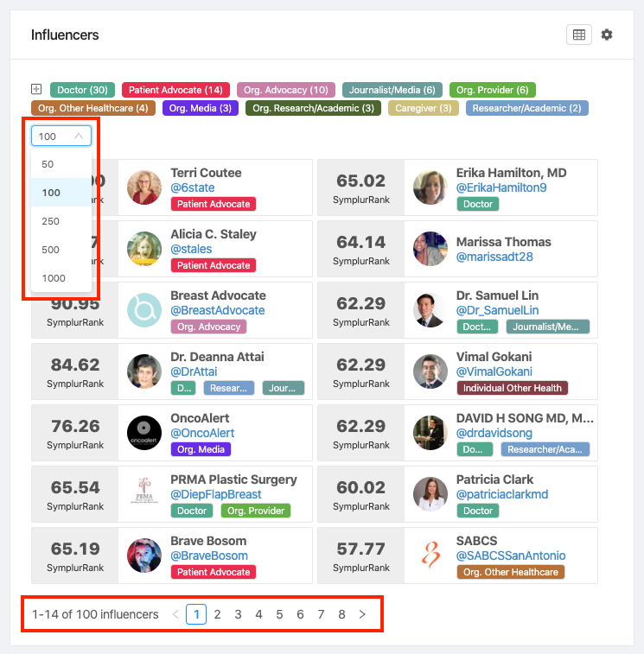The image size is (644, 654).
Task: Switch to table view icon
Action: [578, 35]
